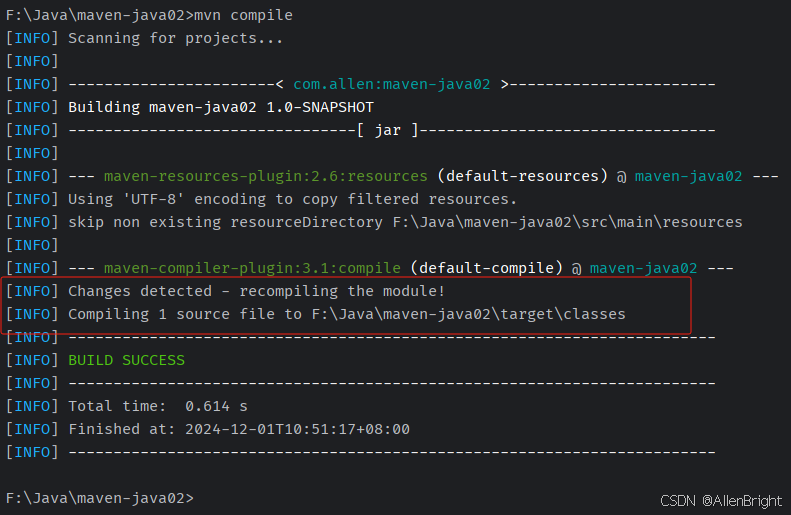Click 'Using UTF-8 encoding' message line
The width and height of the screenshot is (791, 515).
click(x=293, y=199)
